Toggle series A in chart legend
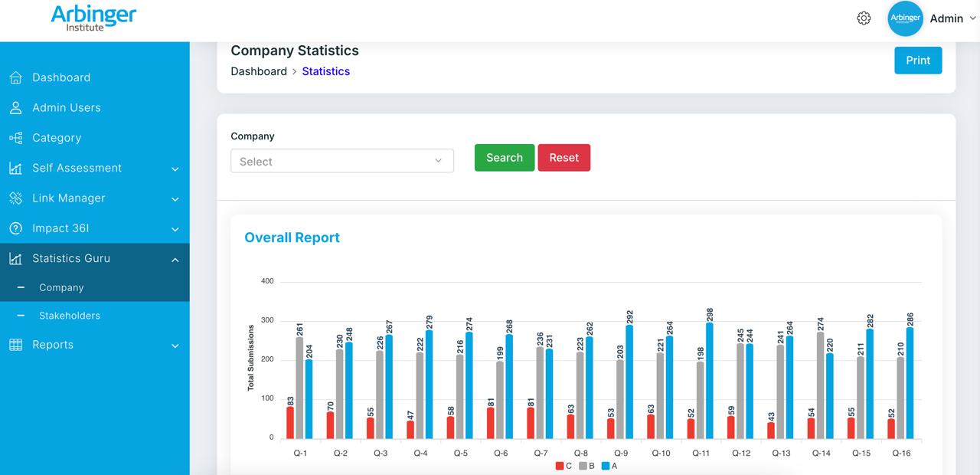The width and height of the screenshot is (980, 475). pyautogui.click(x=609, y=466)
